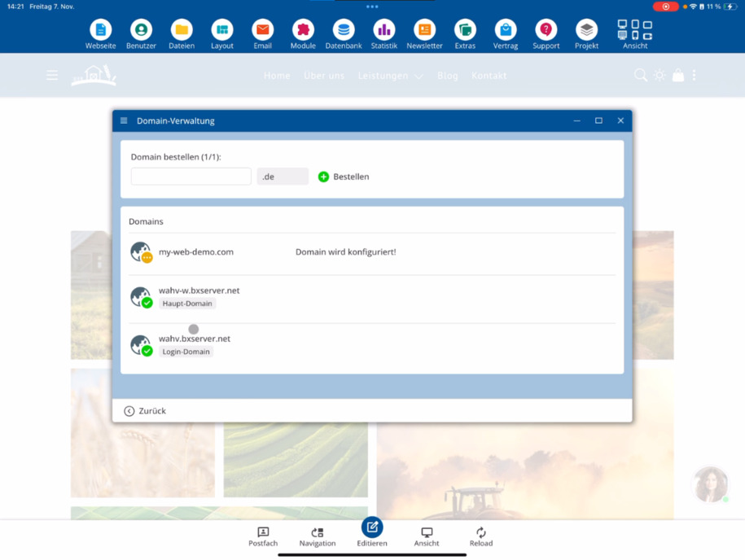
Task: Open the Domain-Verwaltung window menu icon
Action: click(x=124, y=120)
